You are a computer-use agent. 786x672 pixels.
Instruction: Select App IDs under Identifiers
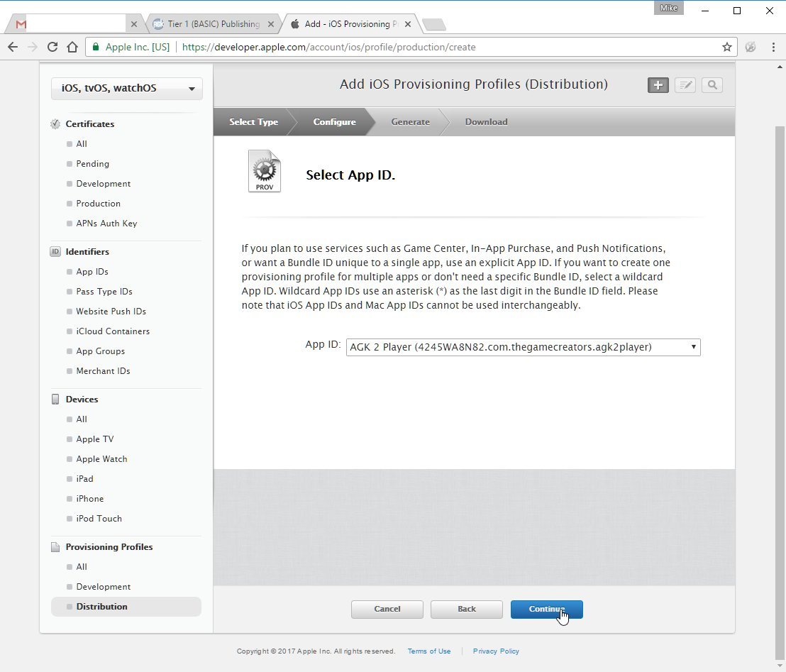tap(92, 271)
